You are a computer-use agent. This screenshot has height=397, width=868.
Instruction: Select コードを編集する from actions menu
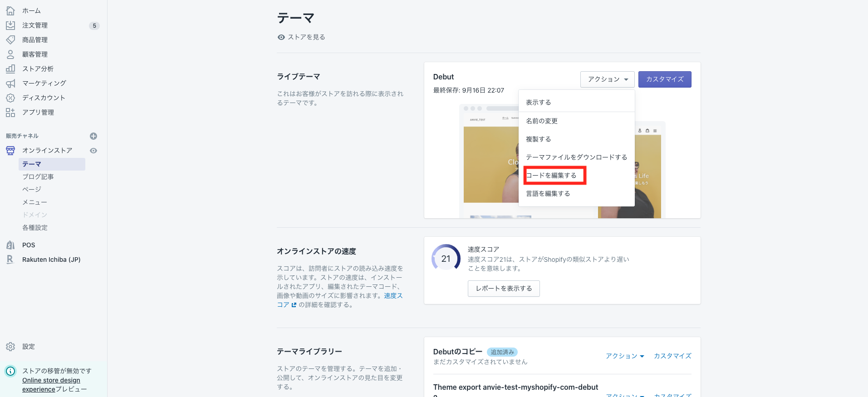pyautogui.click(x=576, y=176)
